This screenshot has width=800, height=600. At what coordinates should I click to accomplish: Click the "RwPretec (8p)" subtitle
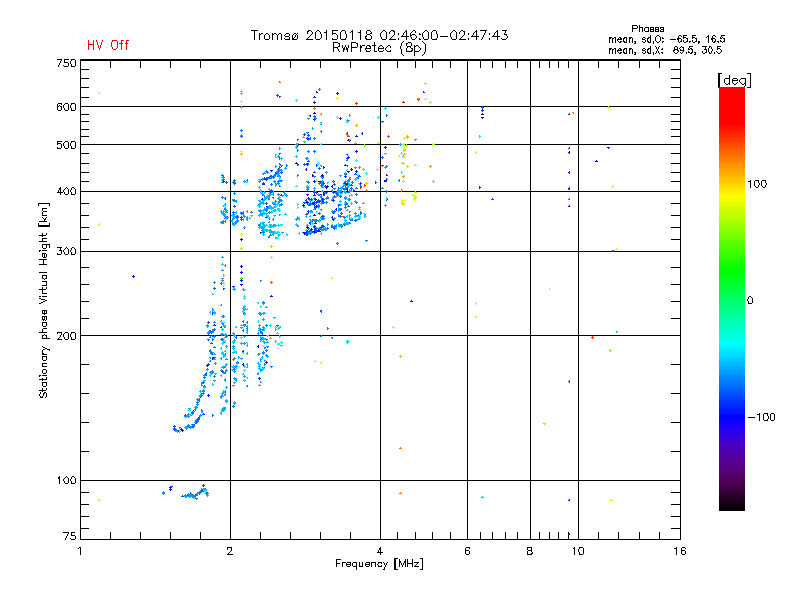(x=379, y=48)
